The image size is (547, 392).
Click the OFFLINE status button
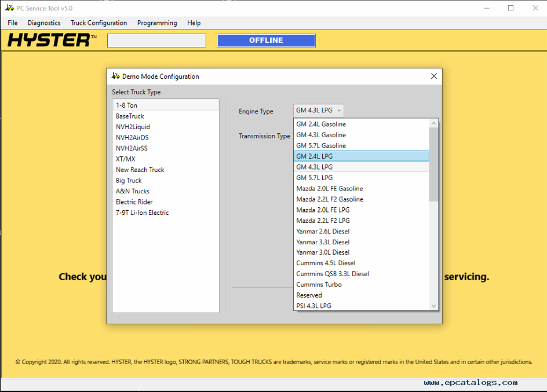266,41
